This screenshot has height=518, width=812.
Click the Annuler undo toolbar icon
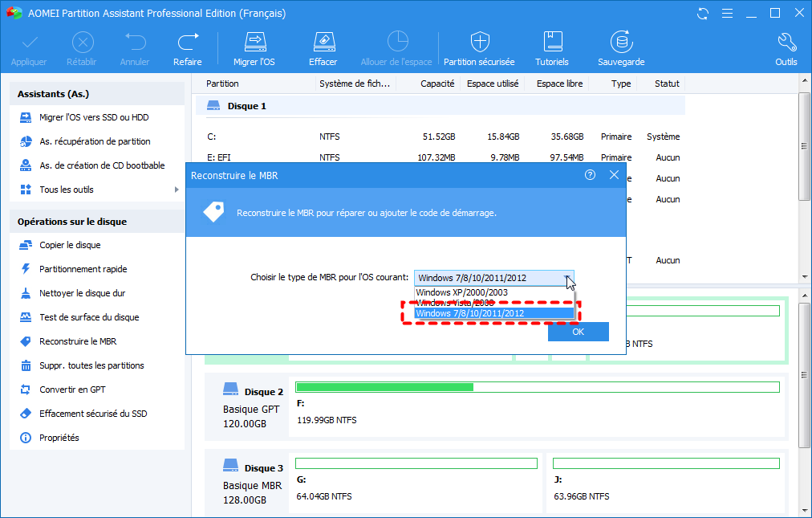tap(135, 43)
